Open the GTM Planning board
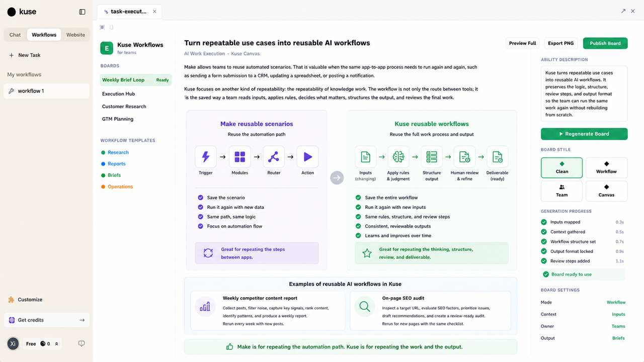Screen dimensions: 644x362 pyautogui.click(x=118, y=119)
